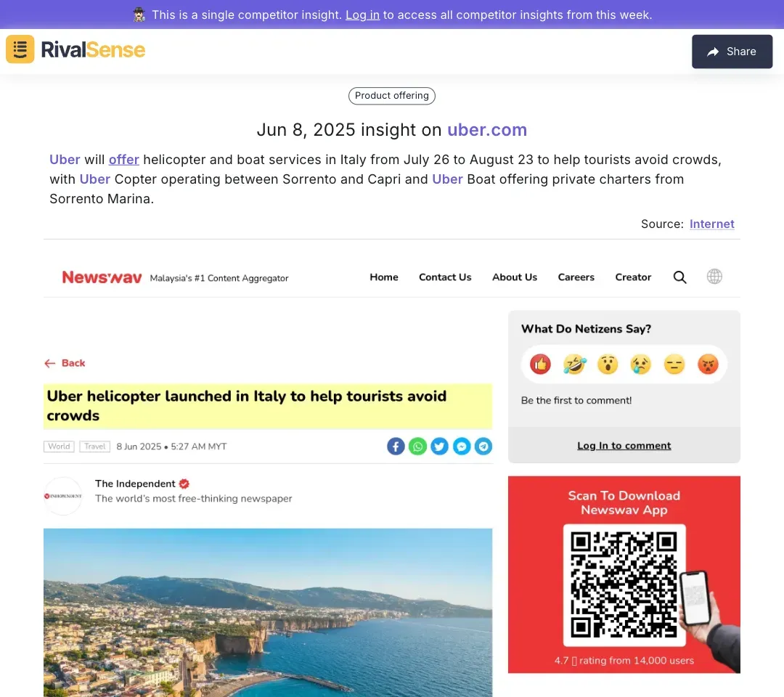
Task: Share article on Facebook
Action: tap(396, 446)
